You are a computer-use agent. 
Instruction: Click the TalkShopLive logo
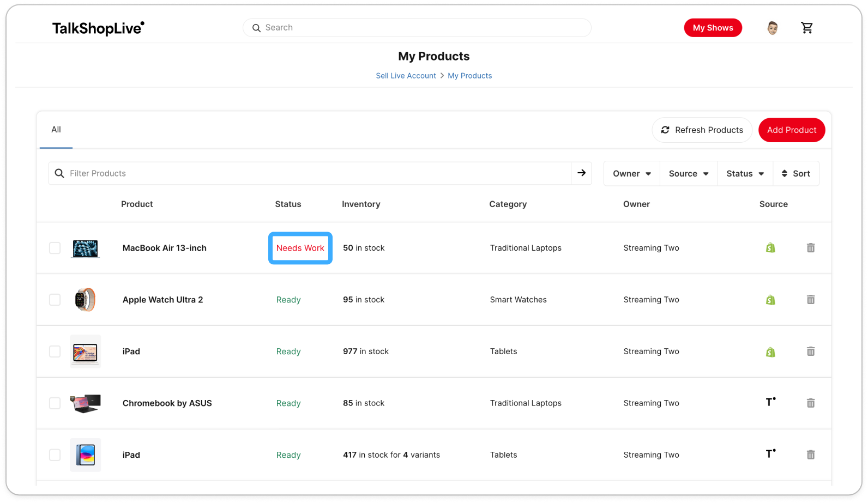point(98,28)
